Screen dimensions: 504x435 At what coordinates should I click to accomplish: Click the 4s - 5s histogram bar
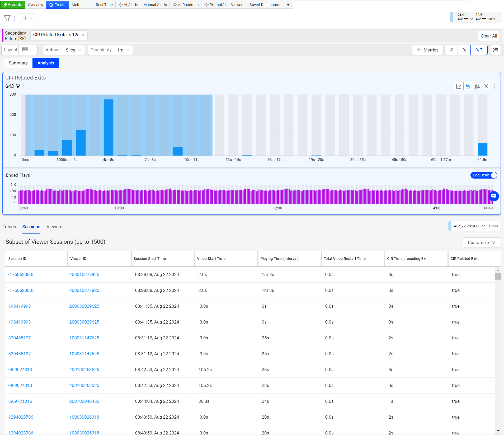coord(109,127)
